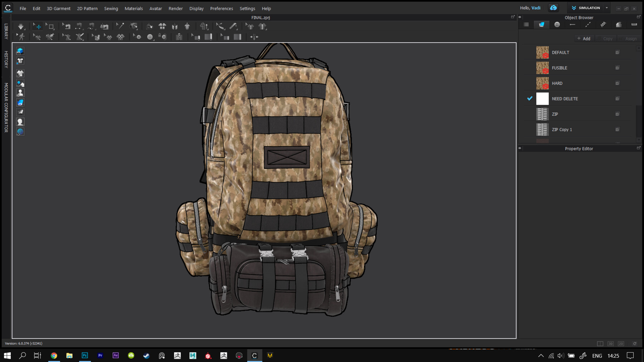This screenshot has width=644, height=362.
Task: Open Photoshop from the taskbar
Action: [x=85, y=356]
